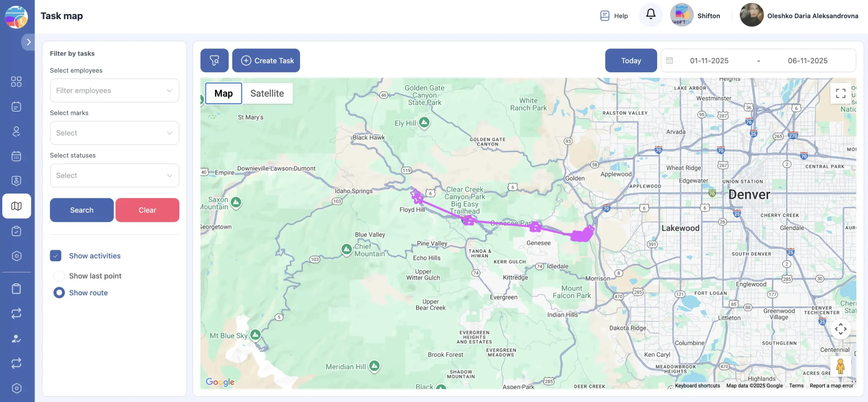Viewport: 868px width, 402px height.
Task: Open the Filter employees dropdown
Action: tap(114, 91)
